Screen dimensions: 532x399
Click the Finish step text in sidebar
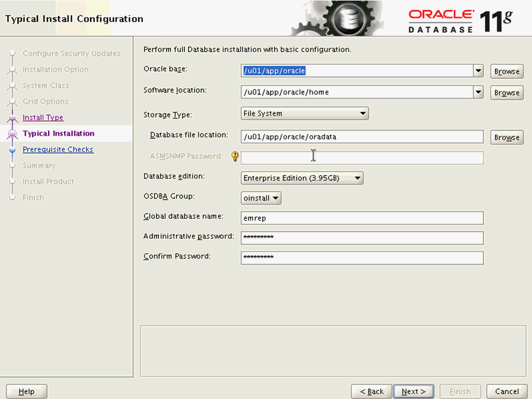(x=33, y=197)
